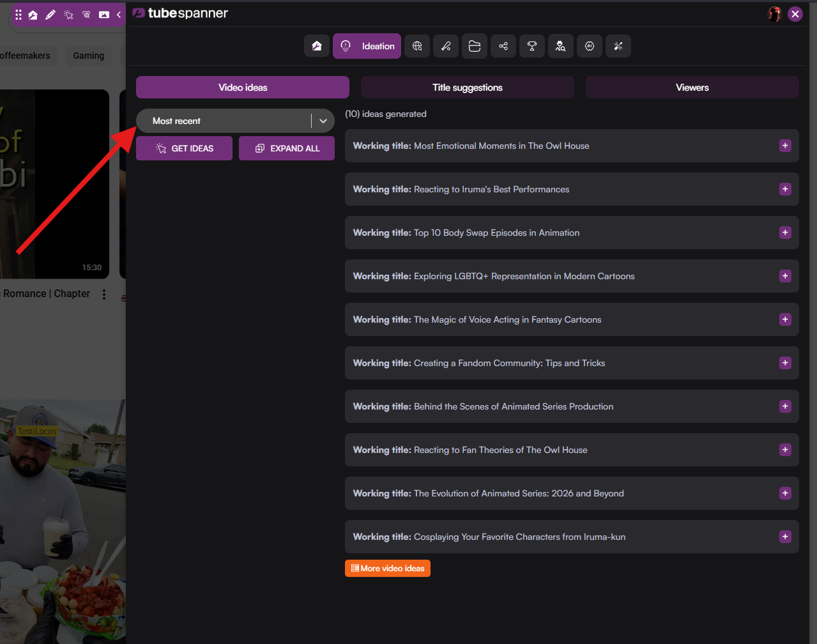This screenshot has height=644, width=817.
Task: Switch to the Title suggestions tab
Action: (x=468, y=88)
